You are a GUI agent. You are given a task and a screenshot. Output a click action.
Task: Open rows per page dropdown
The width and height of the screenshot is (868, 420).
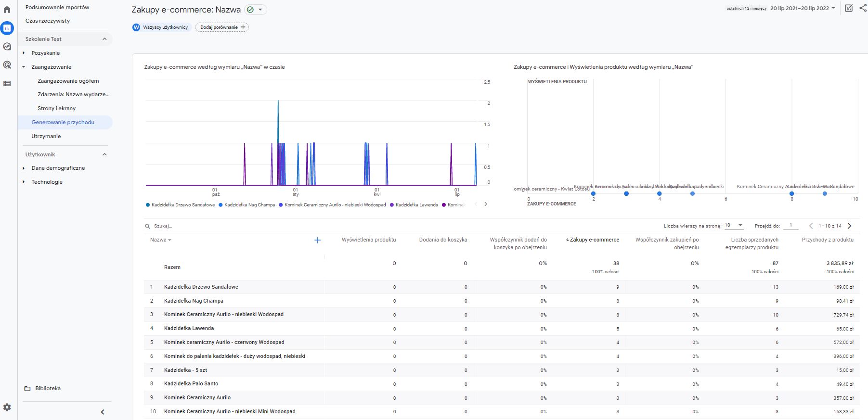click(734, 226)
